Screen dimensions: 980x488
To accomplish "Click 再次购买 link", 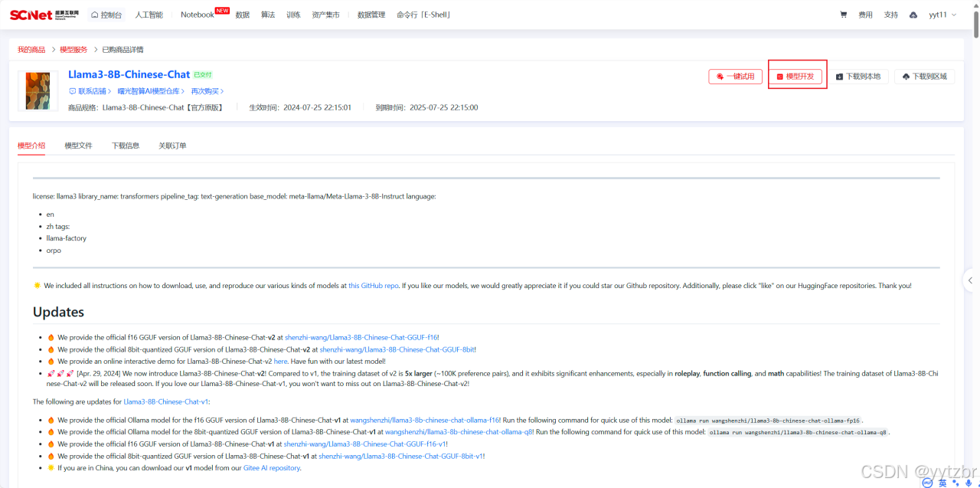I will pyautogui.click(x=207, y=91).
